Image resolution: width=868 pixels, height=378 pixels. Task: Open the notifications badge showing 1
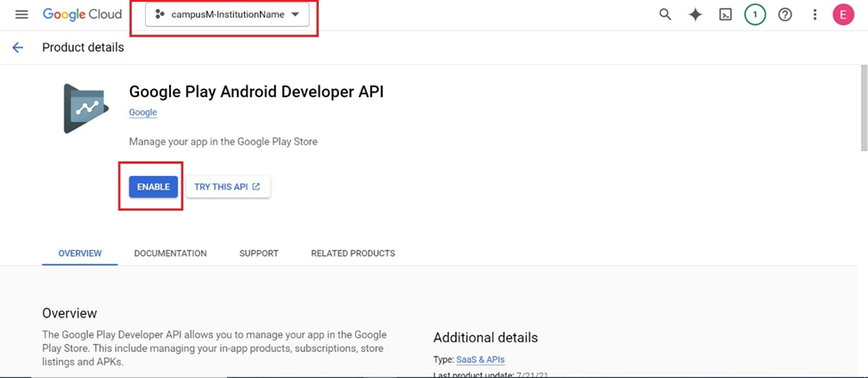pyautogui.click(x=755, y=15)
